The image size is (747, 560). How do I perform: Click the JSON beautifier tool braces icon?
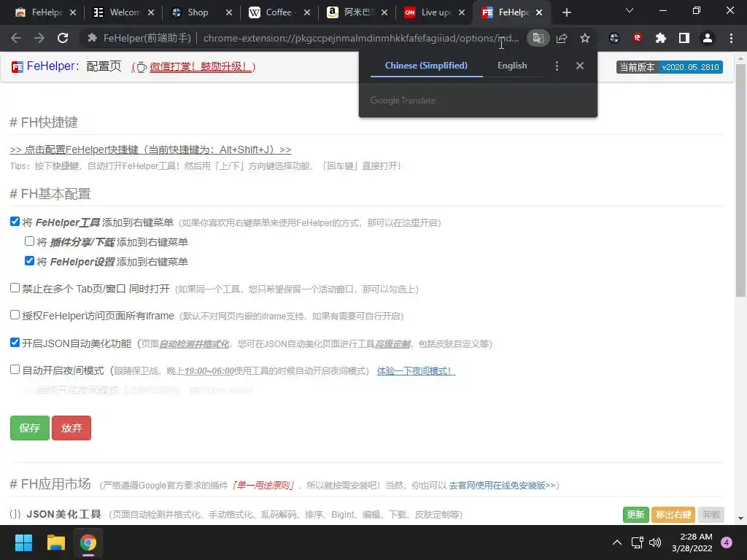(x=15, y=514)
